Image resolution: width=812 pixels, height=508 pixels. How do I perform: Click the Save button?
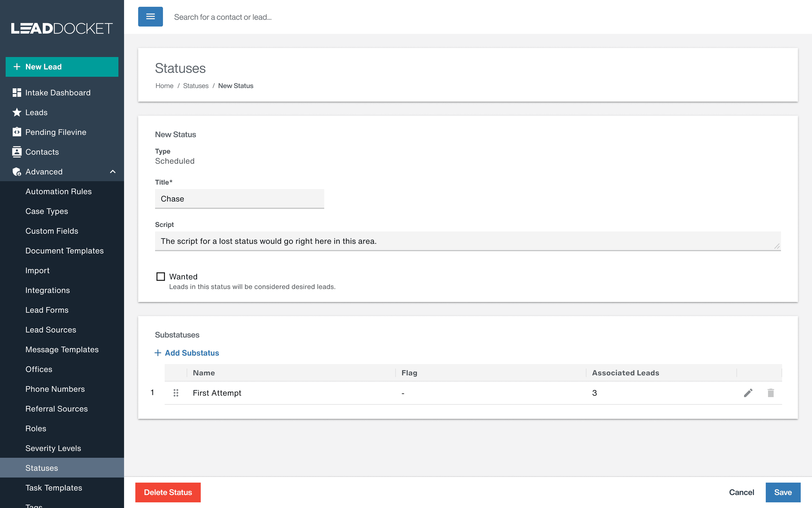[x=783, y=492]
